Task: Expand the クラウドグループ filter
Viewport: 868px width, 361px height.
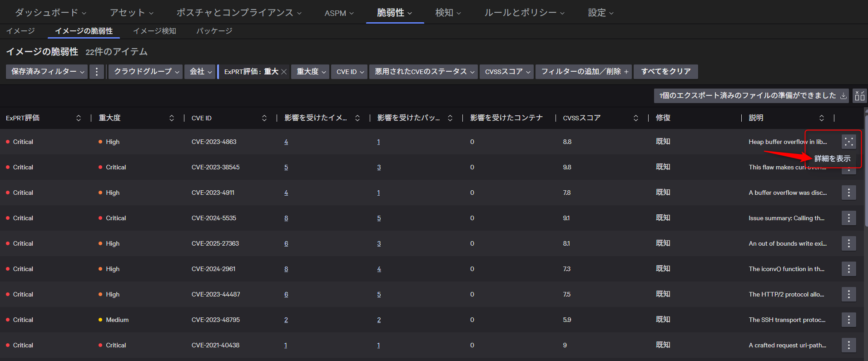Action: click(146, 72)
